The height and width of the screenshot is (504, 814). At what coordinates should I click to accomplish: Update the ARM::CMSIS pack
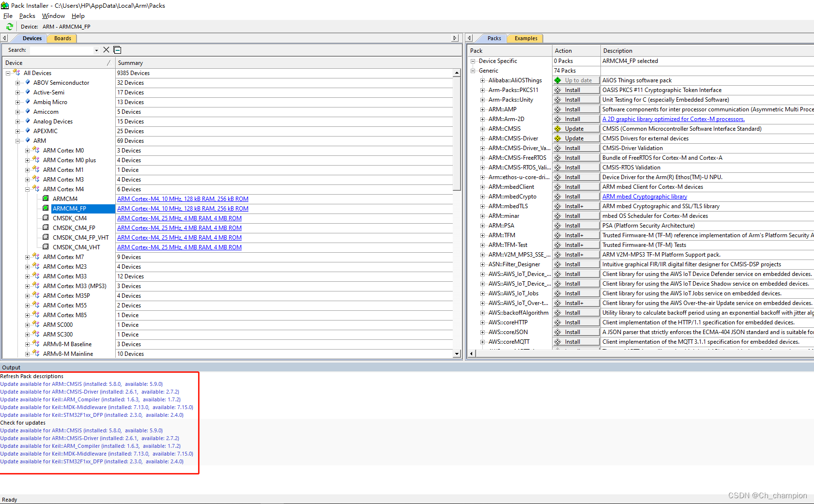[x=576, y=129]
